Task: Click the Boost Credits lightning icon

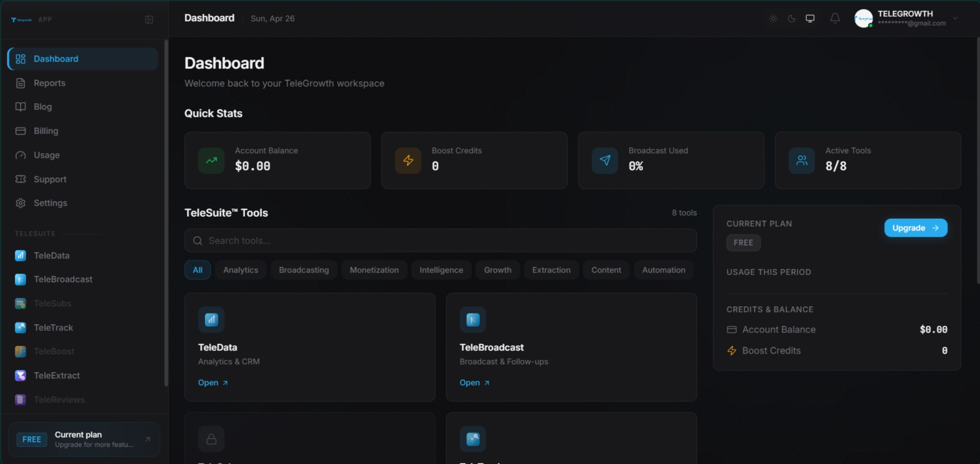Action: [x=408, y=160]
